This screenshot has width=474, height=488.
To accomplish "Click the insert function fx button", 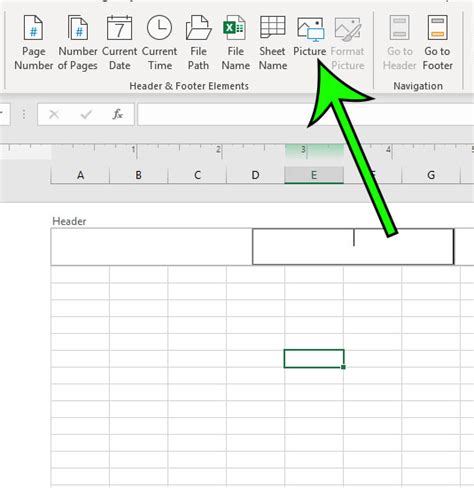I will (117, 114).
